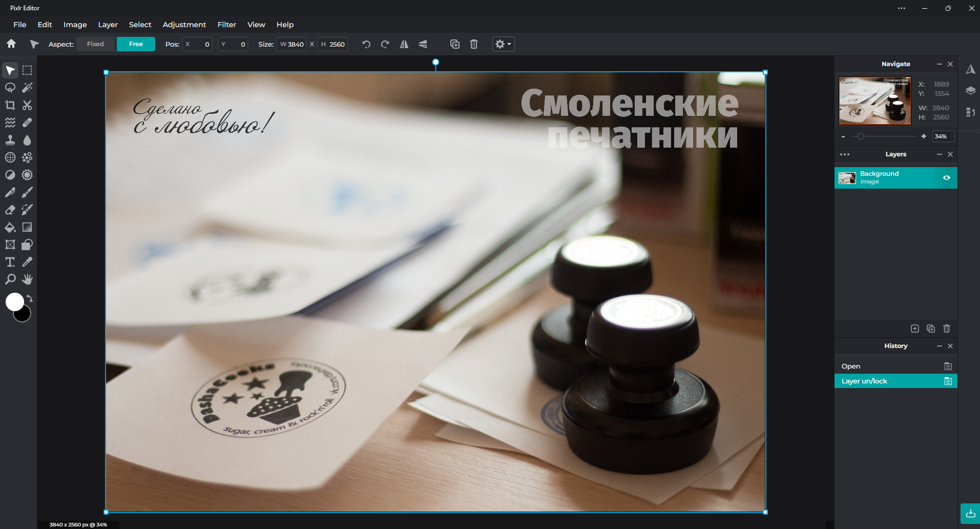Toggle Navigate panel from side strip
This screenshot has height=529, width=980.
click(971, 69)
